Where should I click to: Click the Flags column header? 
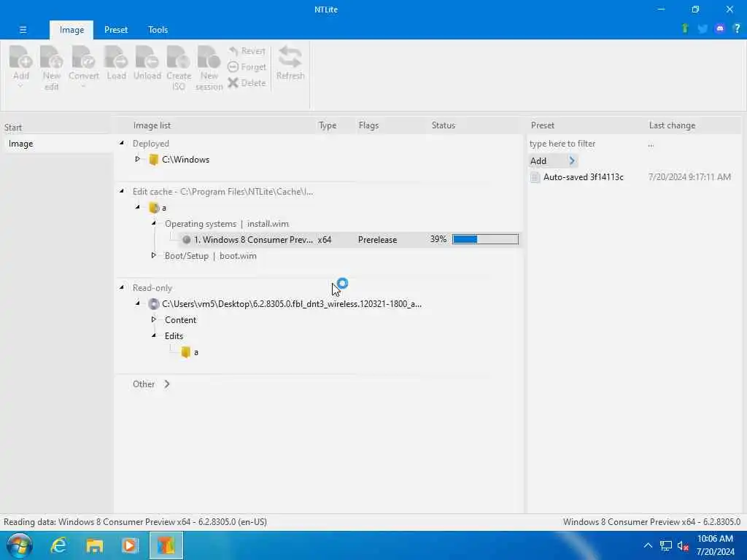click(368, 125)
